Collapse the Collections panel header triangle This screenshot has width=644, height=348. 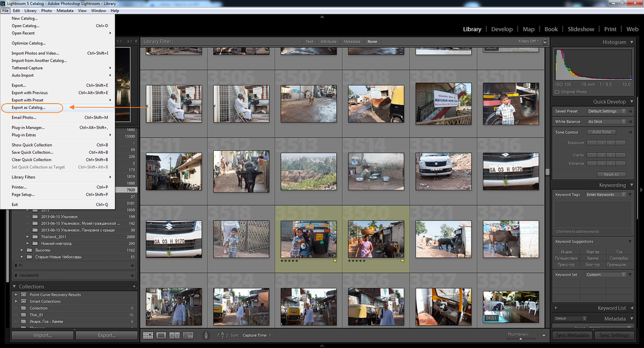click(x=14, y=286)
